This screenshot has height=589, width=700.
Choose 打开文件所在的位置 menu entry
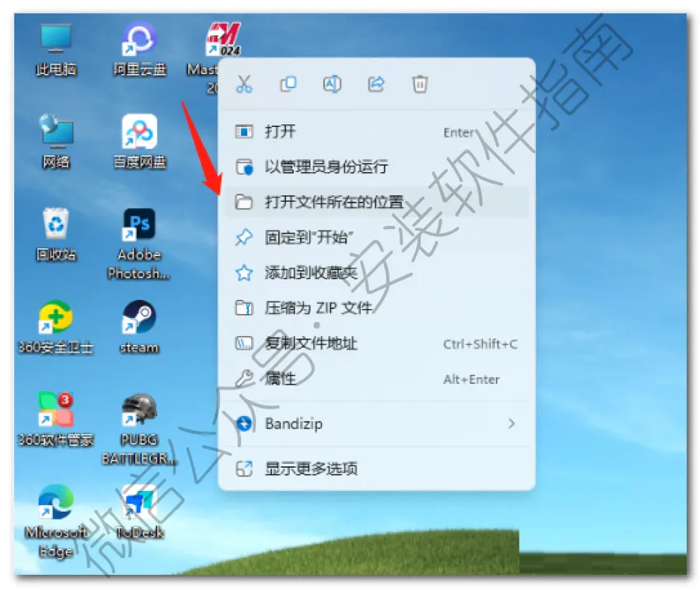click(x=376, y=203)
